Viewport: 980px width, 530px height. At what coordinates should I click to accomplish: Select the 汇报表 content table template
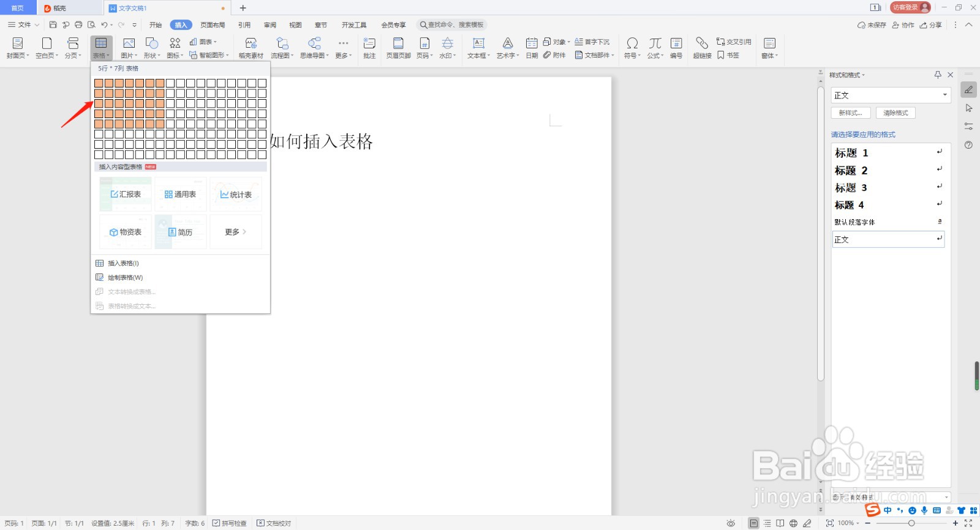[x=126, y=194]
